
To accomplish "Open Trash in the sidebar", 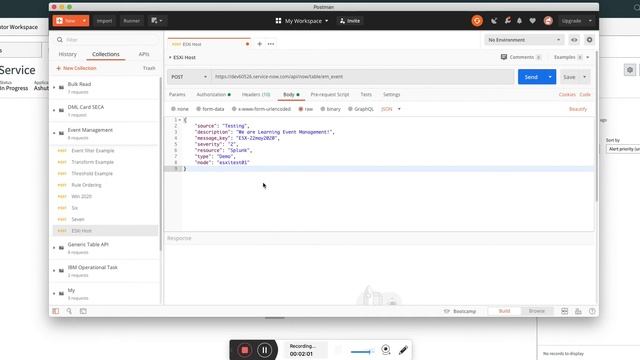I will pyautogui.click(x=149, y=68).
